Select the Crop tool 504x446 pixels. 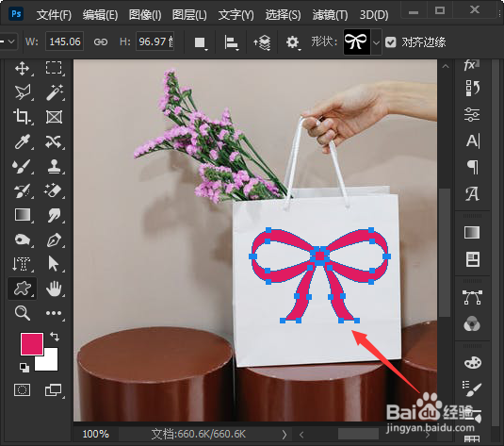pyautogui.click(x=22, y=117)
